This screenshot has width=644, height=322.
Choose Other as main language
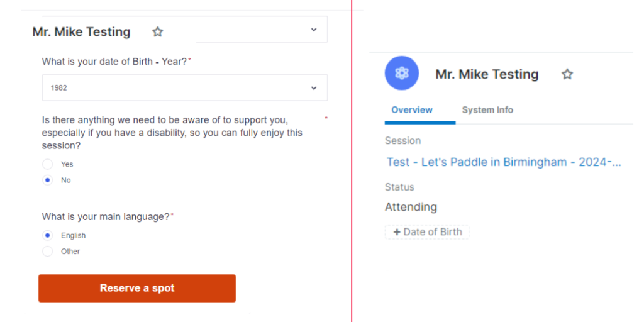click(x=48, y=252)
